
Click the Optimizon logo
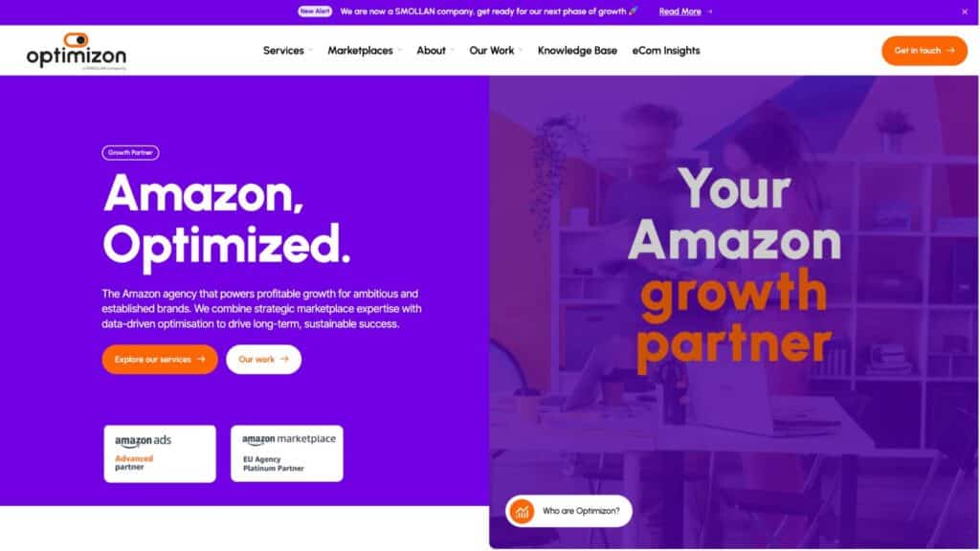click(x=77, y=51)
